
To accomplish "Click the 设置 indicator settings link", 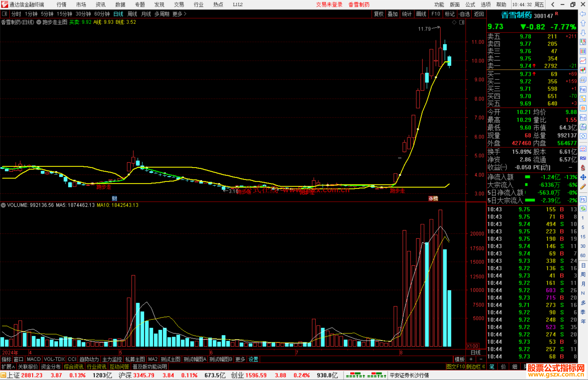I will pyautogui.click(x=253, y=359).
